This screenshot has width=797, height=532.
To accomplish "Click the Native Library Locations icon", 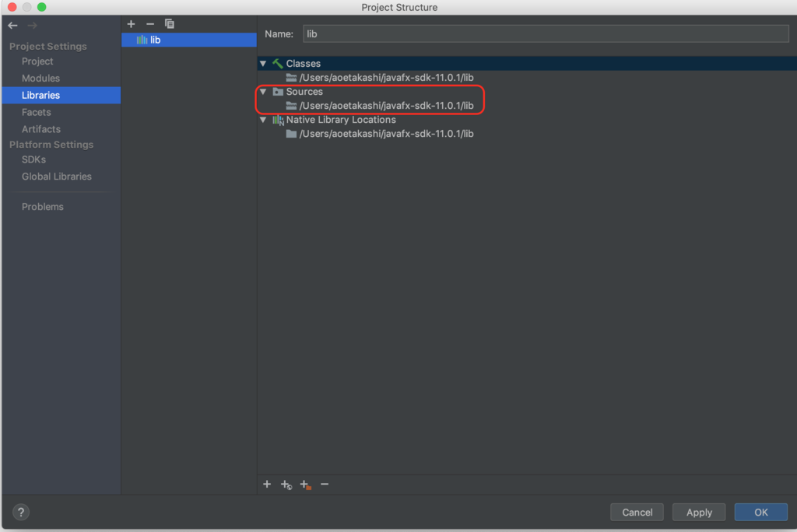I will pyautogui.click(x=278, y=120).
